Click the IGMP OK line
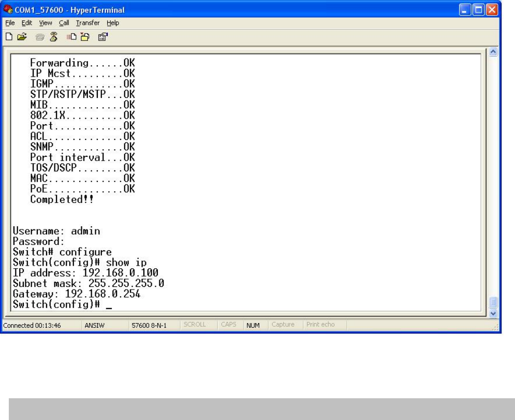This screenshot has height=420, width=515. (x=82, y=83)
